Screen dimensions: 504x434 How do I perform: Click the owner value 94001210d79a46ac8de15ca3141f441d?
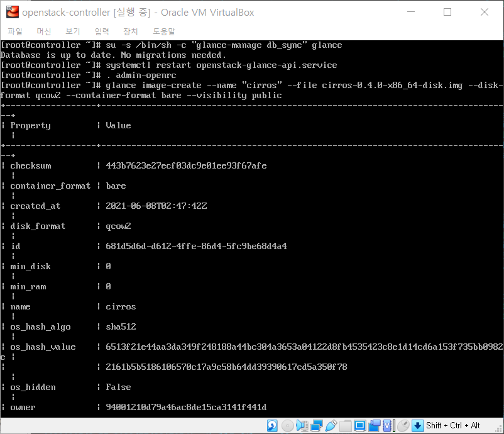[186, 408]
